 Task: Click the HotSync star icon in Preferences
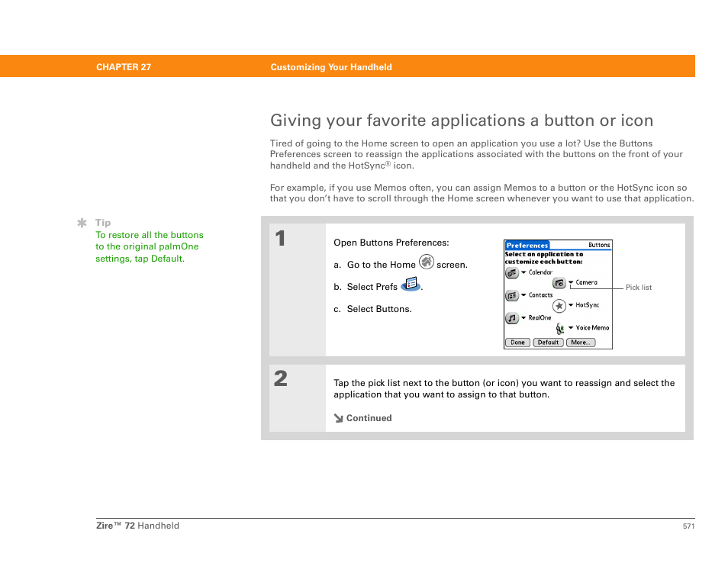pyautogui.click(x=559, y=306)
